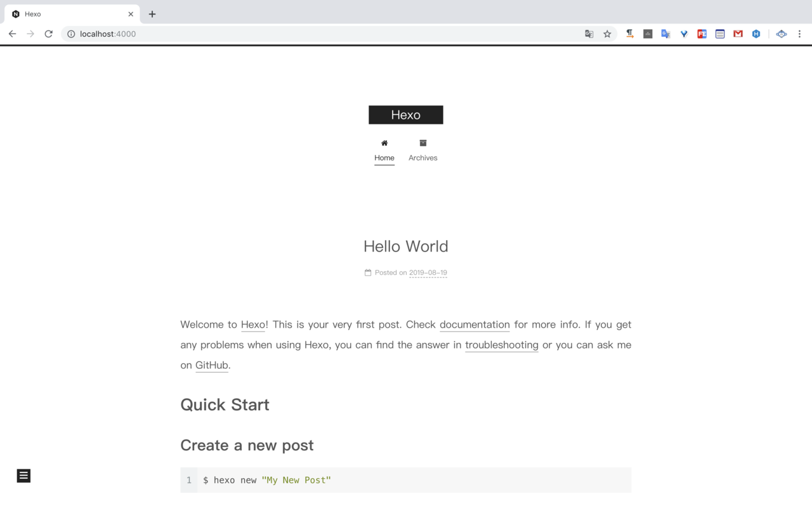The image size is (812, 508).
Task: Click the archive box icon above Archives
Action: [423, 143]
